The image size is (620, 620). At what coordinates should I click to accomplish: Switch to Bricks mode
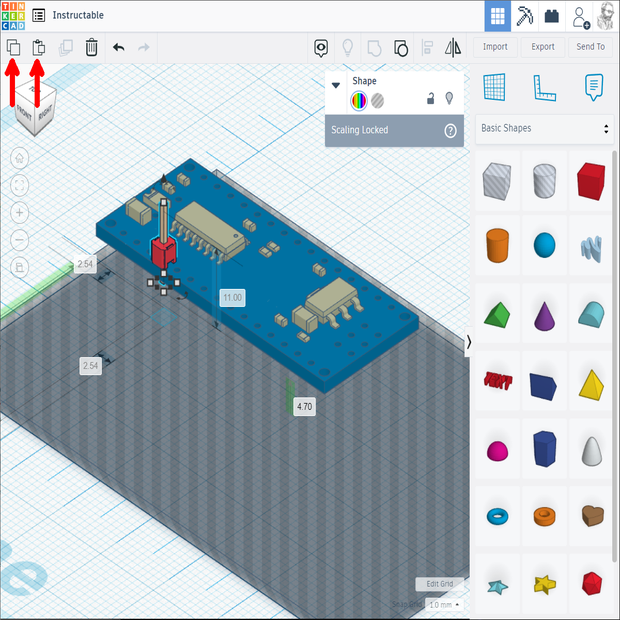[x=552, y=16]
